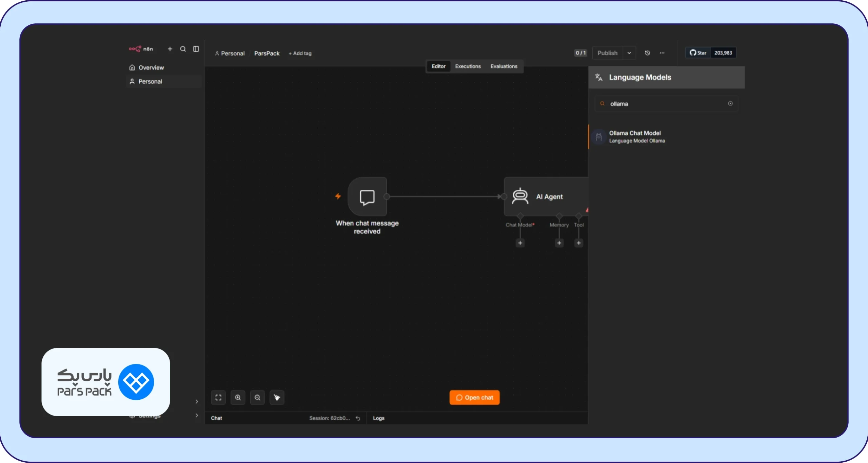Click the GitHub Star button

[698, 53]
